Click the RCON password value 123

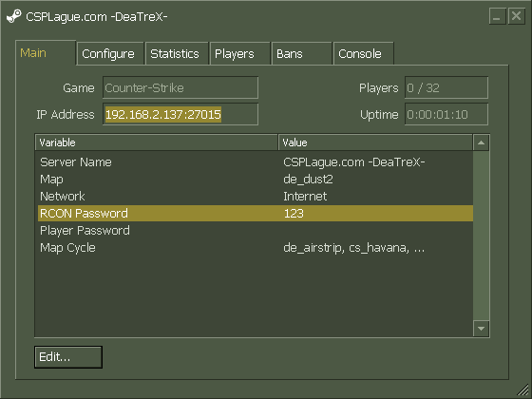coord(294,214)
